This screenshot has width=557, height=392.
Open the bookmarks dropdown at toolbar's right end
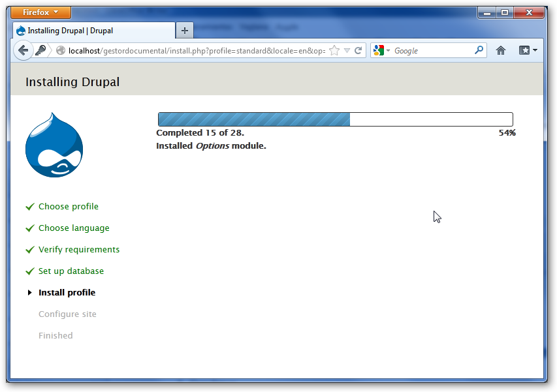click(x=526, y=50)
